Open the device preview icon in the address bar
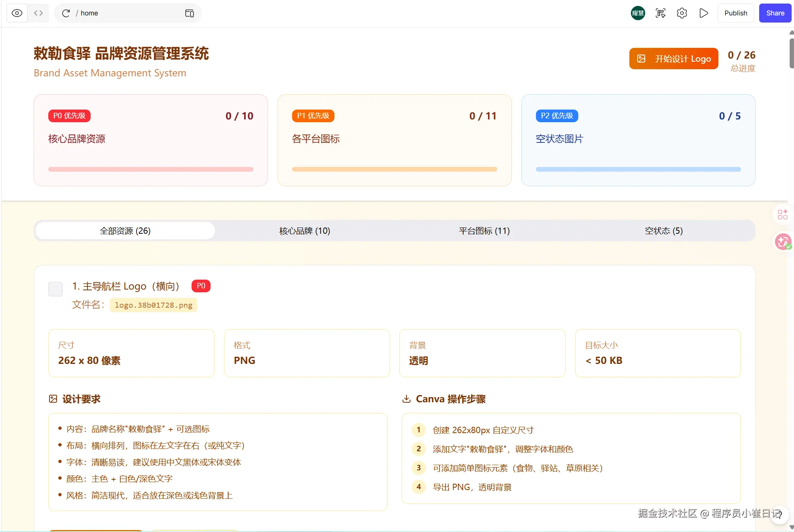The width and height of the screenshot is (794, 532). pos(190,13)
